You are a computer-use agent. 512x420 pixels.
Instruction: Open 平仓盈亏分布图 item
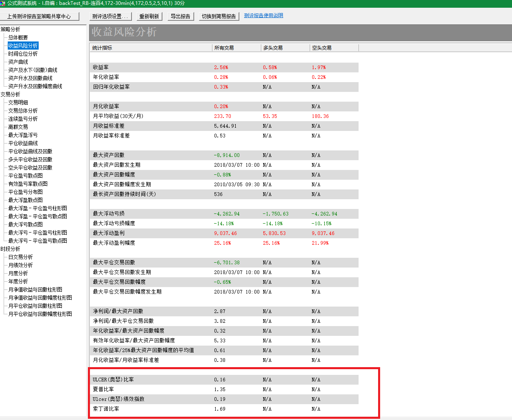pyautogui.click(x=25, y=192)
